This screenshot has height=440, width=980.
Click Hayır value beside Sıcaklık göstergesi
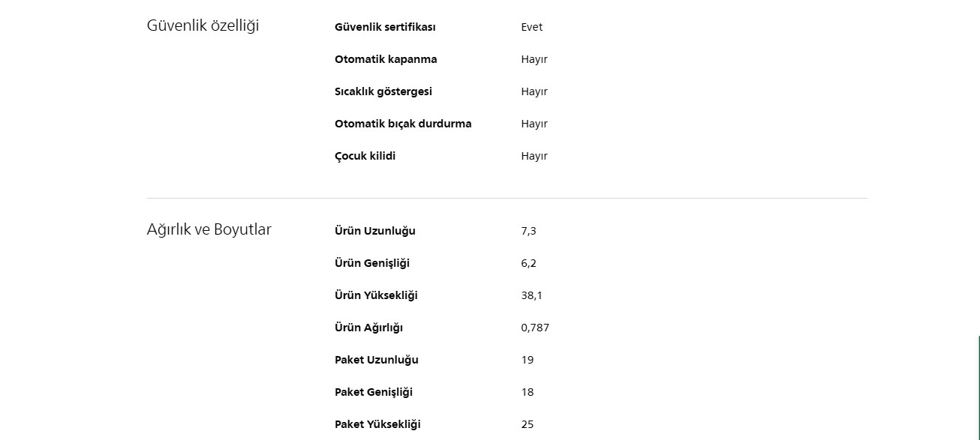pos(534,91)
